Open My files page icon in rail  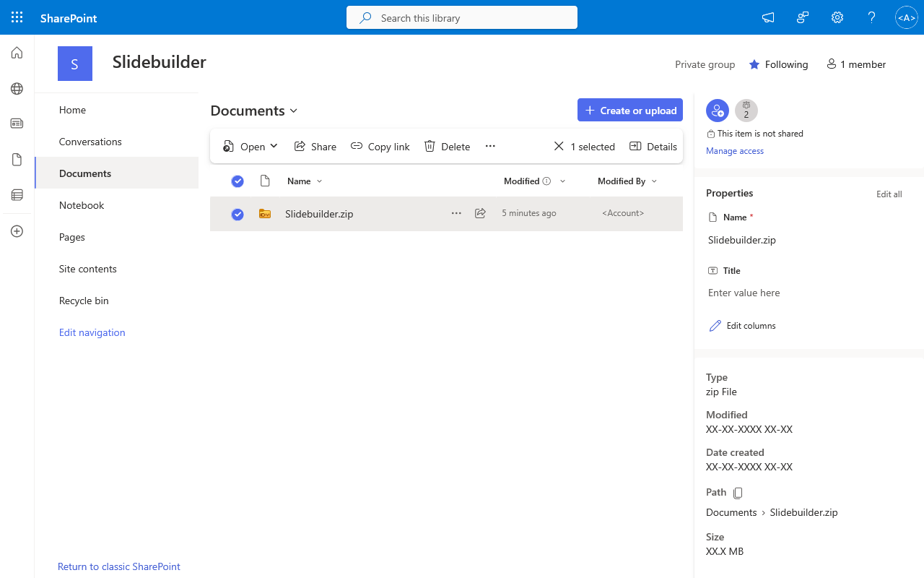17,160
